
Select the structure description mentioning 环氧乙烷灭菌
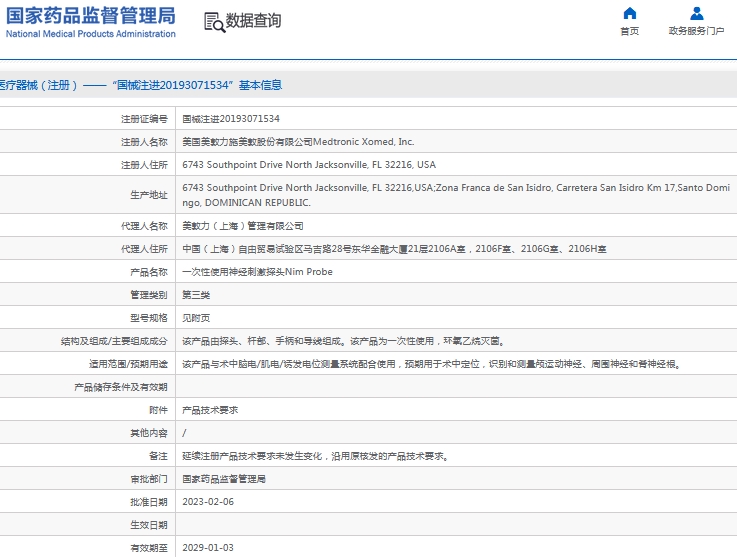[345, 341]
